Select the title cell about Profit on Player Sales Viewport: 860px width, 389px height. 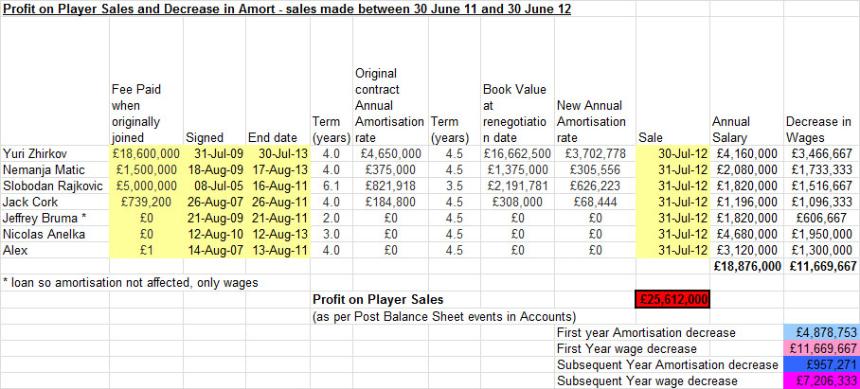pyautogui.click(x=287, y=9)
